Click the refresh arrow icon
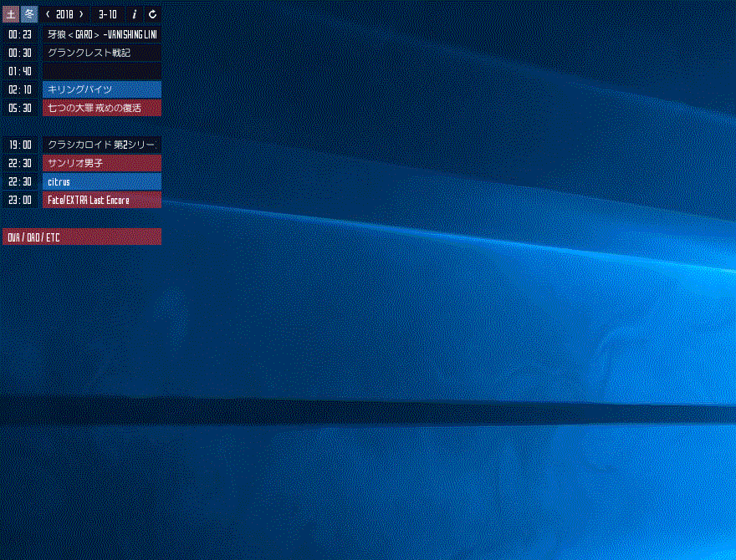 tap(152, 14)
